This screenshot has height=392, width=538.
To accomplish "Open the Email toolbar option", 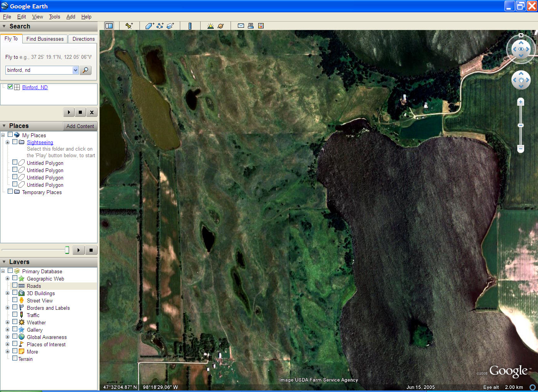I will coord(241,26).
